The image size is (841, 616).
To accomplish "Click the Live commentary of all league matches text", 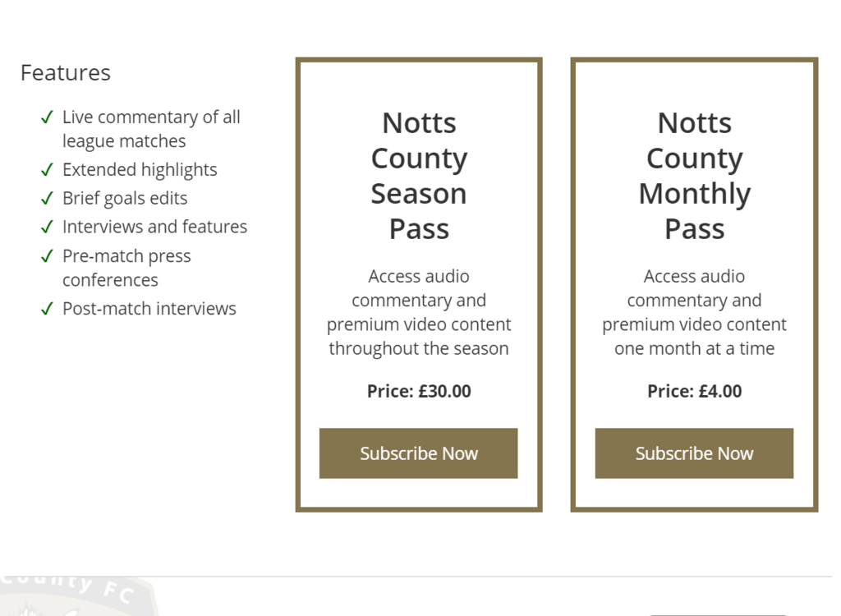I will (151, 129).
